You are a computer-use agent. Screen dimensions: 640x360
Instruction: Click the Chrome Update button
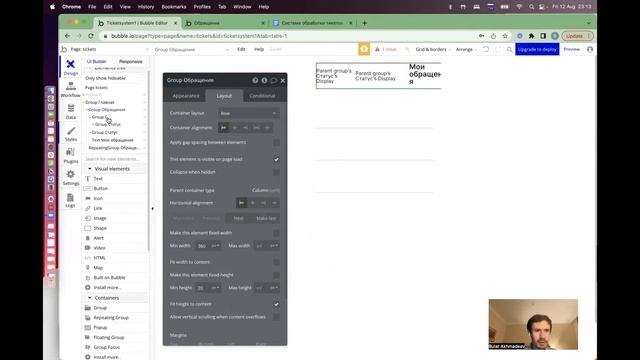click(x=577, y=36)
